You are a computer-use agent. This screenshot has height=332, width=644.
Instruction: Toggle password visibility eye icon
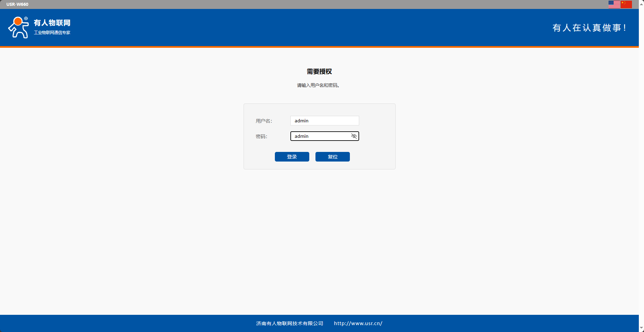pyautogui.click(x=354, y=136)
